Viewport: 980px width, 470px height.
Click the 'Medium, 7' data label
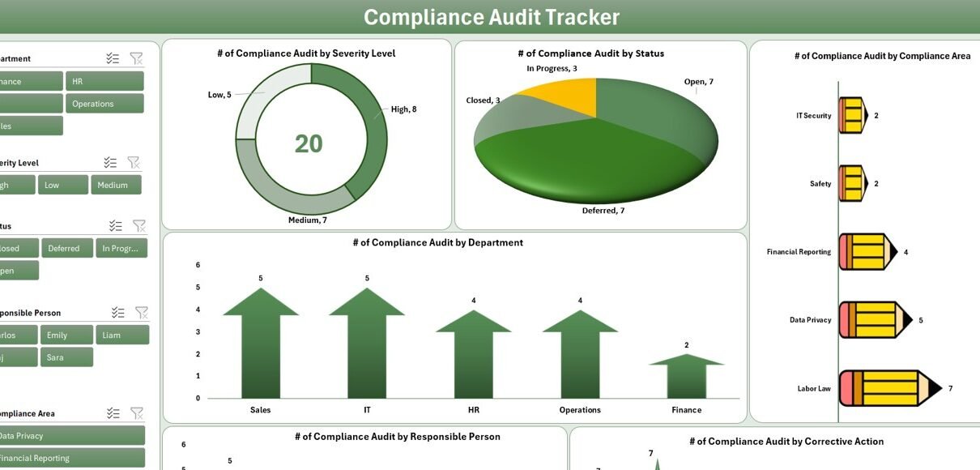coord(308,220)
